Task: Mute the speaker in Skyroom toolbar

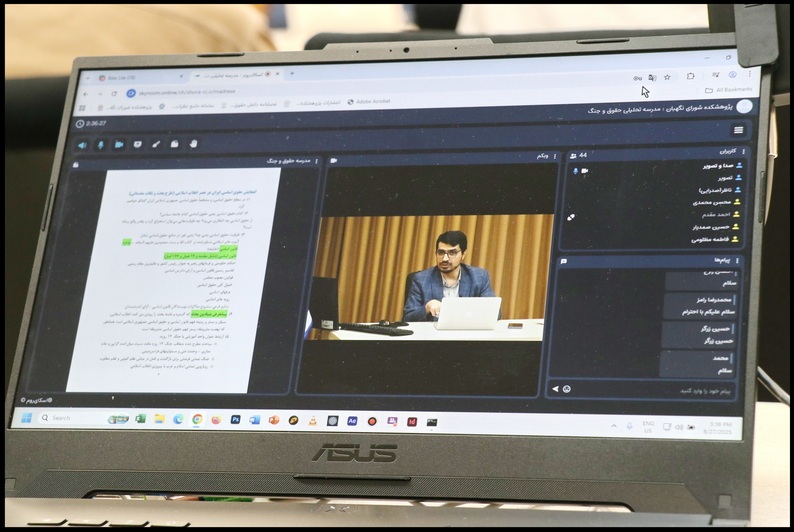Action: click(x=83, y=144)
